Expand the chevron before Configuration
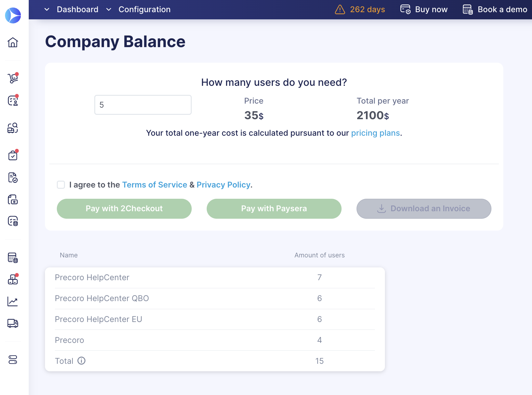 click(109, 9)
